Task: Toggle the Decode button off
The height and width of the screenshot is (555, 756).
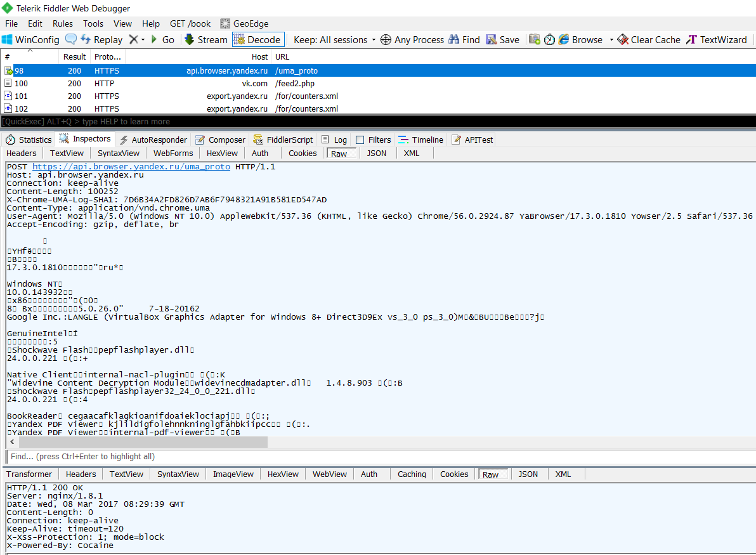Action: 258,39
